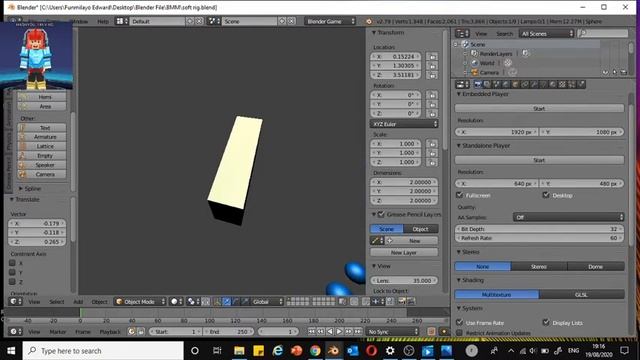Enable Constraint Axis Z checkbox

[12, 282]
